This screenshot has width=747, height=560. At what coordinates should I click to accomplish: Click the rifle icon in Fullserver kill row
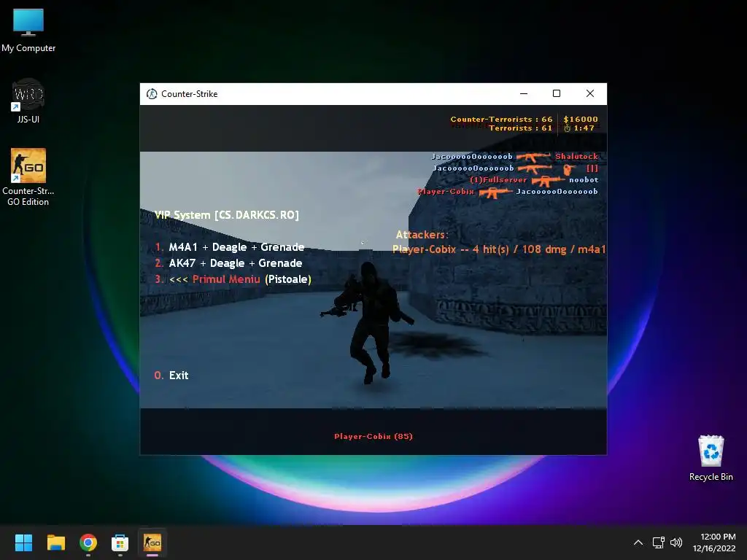[x=548, y=181]
